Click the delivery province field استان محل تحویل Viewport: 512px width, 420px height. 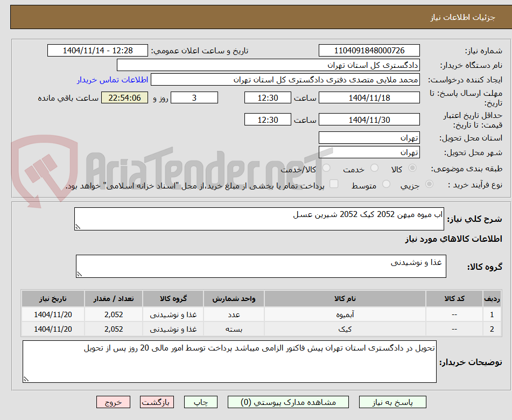coord(369,138)
